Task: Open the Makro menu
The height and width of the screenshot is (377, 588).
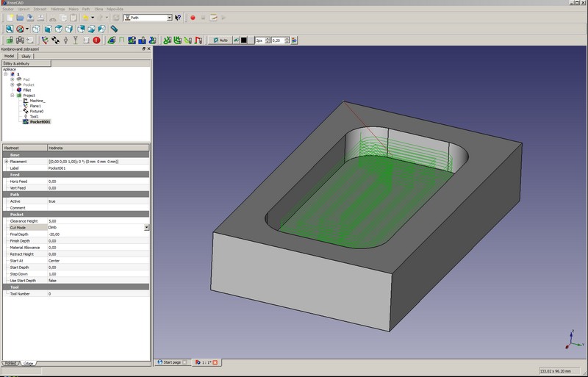Action: click(x=73, y=9)
